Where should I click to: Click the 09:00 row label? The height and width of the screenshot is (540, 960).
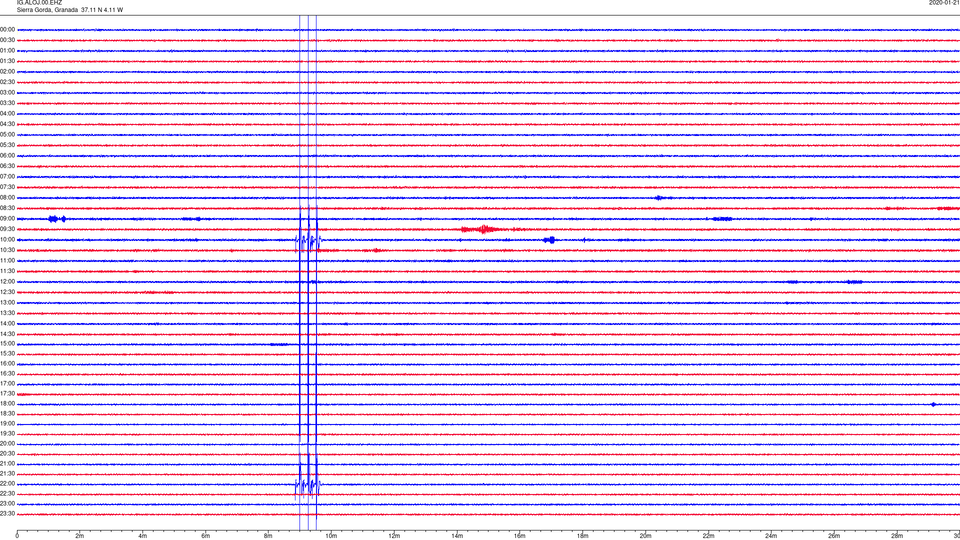pos(7,219)
